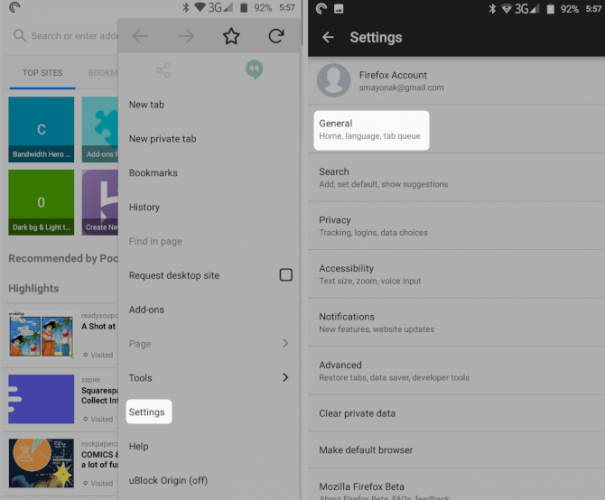This screenshot has width=605, height=500.
Task: Select New tab from the menu
Action: click(x=209, y=105)
